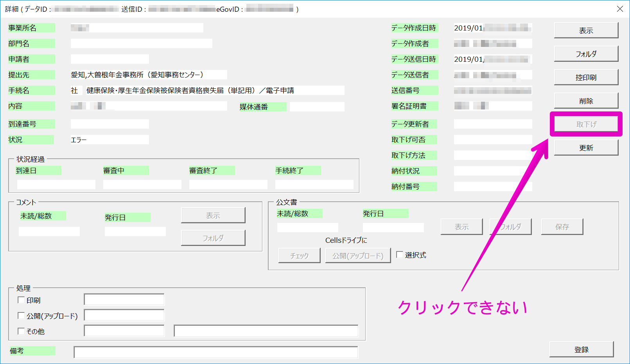The width and height of the screenshot is (630, 364).
Task: Enable the 印刷 checkbox in 処理
Action: coord(21,300)
